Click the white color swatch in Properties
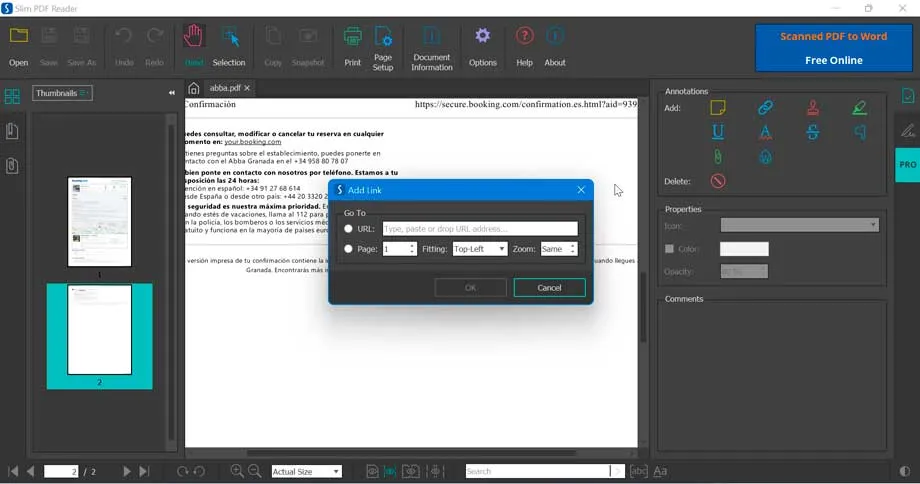The width and height of the screenshot is (920, 484). (x=744, y=249)
